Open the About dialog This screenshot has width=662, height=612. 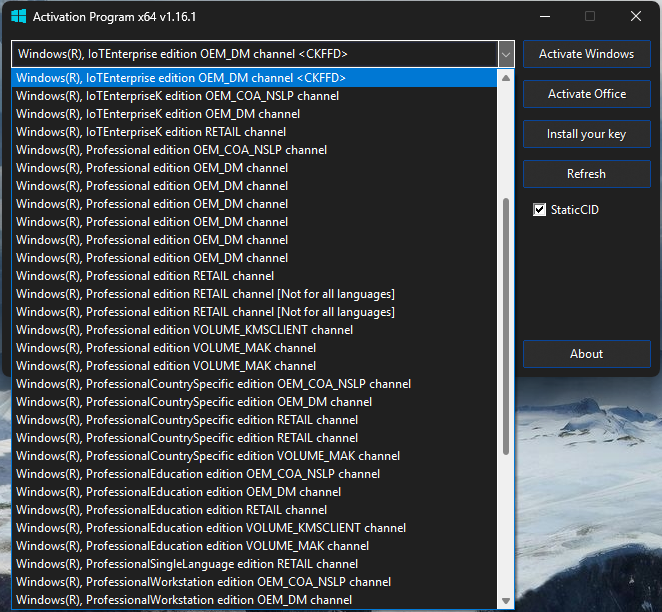(586, 354)
